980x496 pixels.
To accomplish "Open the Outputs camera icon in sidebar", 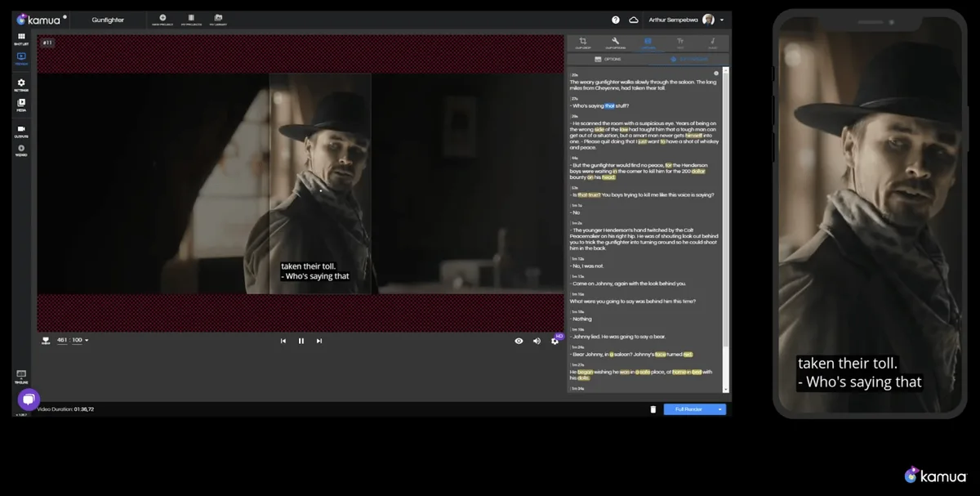I will pyautogui.click(x=21, y=131).
